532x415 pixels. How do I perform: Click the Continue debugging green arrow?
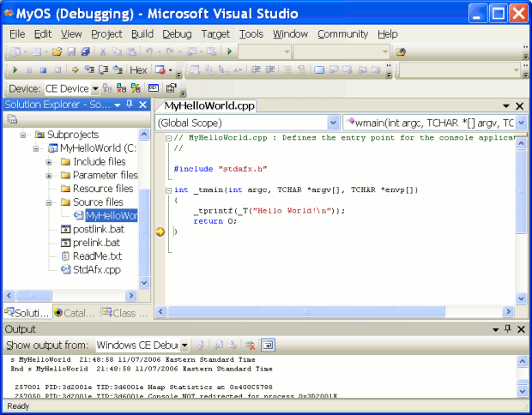[x=15, y=69]
